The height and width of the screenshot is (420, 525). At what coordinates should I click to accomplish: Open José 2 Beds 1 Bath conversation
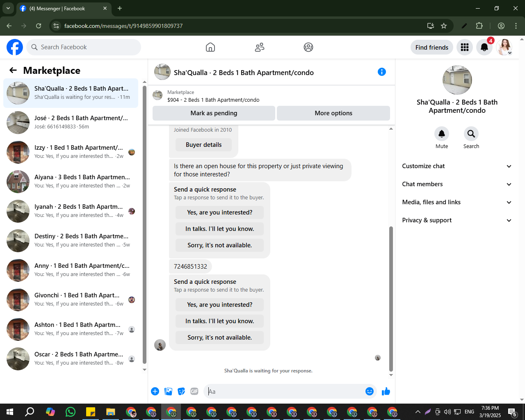(71, 123)
